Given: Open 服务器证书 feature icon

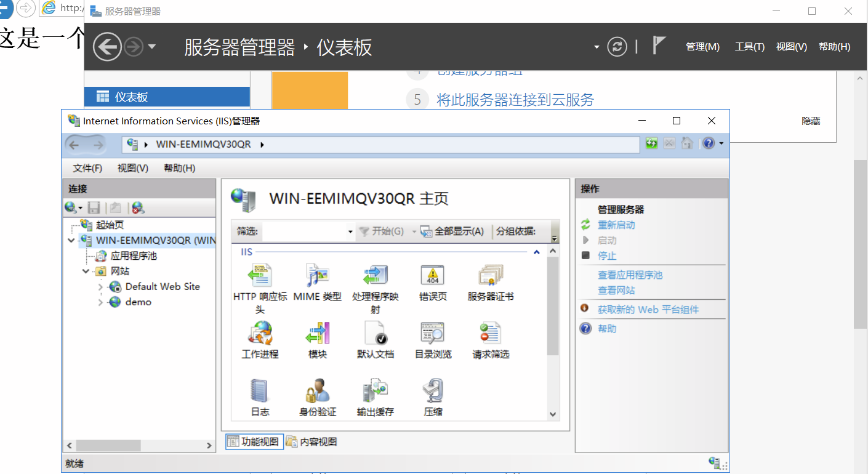Looking at the screenshot, I should coord(491,275).
